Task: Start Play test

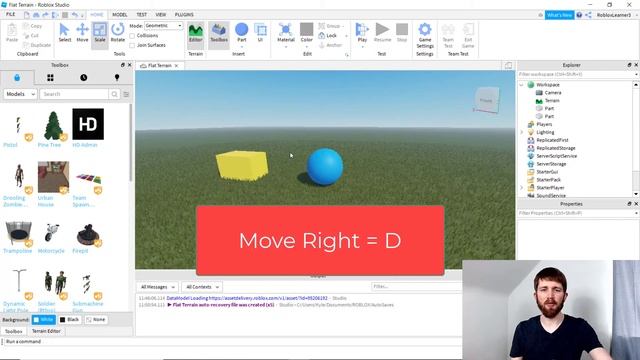Action: pos(362,33)
